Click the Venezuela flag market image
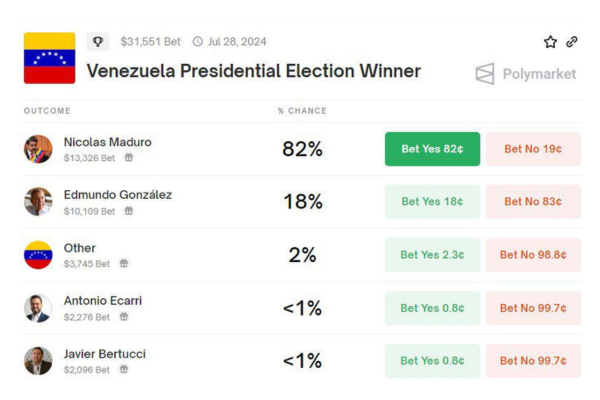The image size is (600, 400). 50,58
